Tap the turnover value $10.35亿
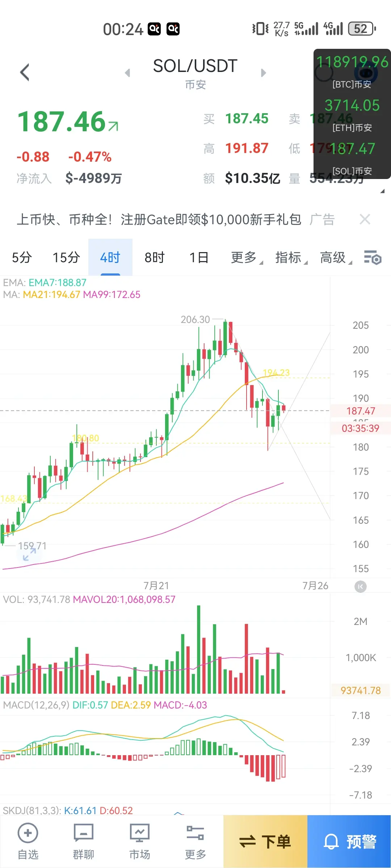 [253, 178]
